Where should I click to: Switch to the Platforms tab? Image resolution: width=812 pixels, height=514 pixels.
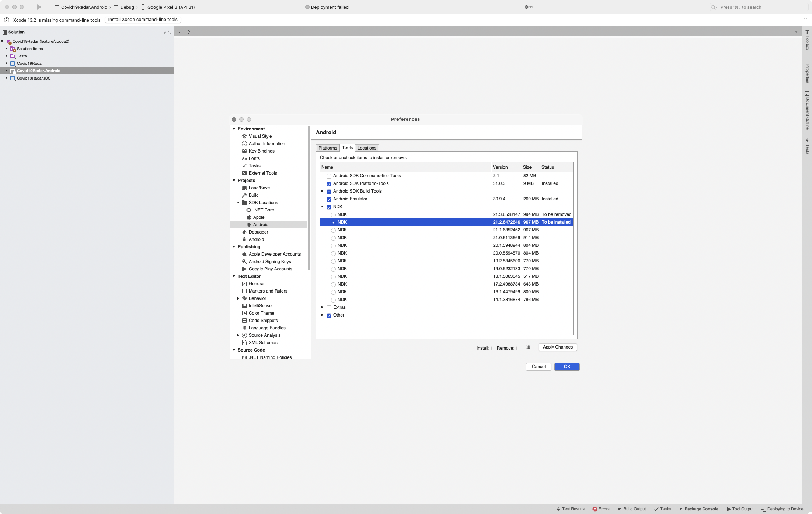pos(327,148)
